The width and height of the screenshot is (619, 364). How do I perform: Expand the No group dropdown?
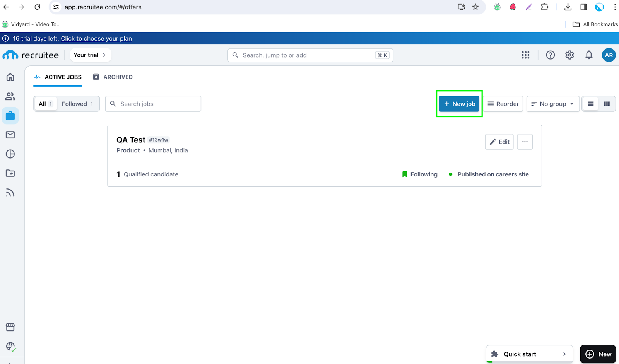pos(552,104)
